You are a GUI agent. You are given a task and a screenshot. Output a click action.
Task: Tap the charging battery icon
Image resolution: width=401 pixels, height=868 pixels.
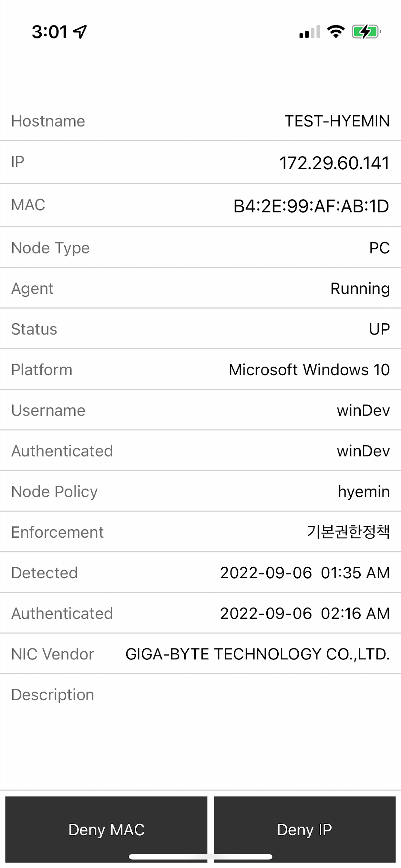point(366,32)
